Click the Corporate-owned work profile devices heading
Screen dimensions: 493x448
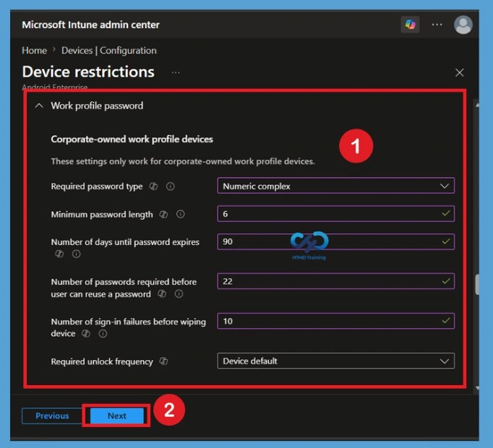tap(132, 139)
